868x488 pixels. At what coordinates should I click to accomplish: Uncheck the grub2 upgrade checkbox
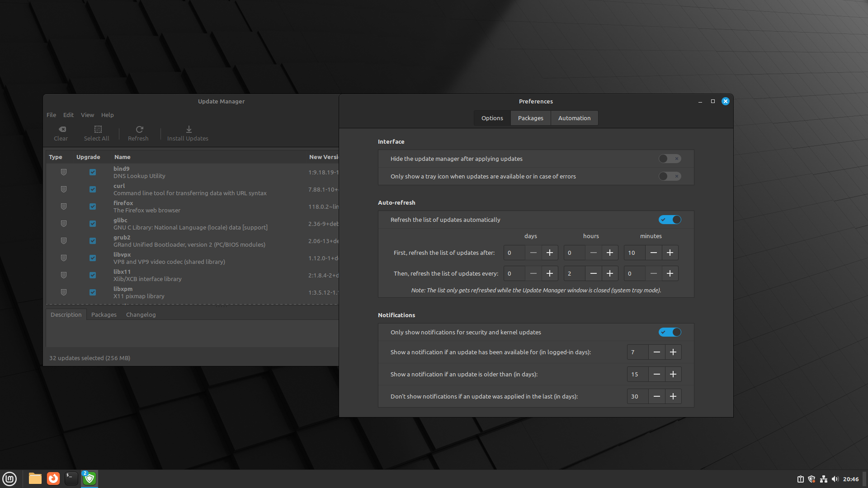coord(93,241)
